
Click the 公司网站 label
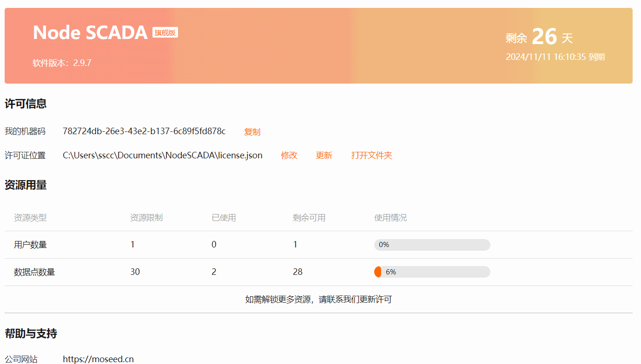[21, 359]
